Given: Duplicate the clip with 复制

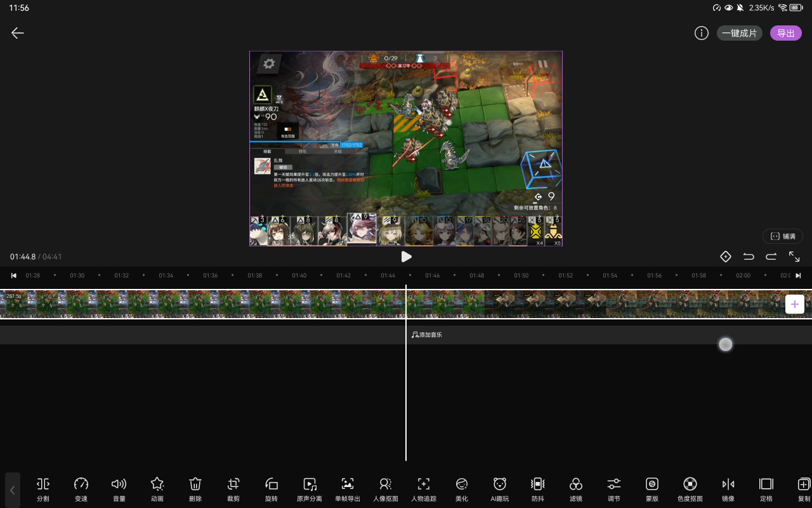Looking at the screenshot, I should (804, 490).
